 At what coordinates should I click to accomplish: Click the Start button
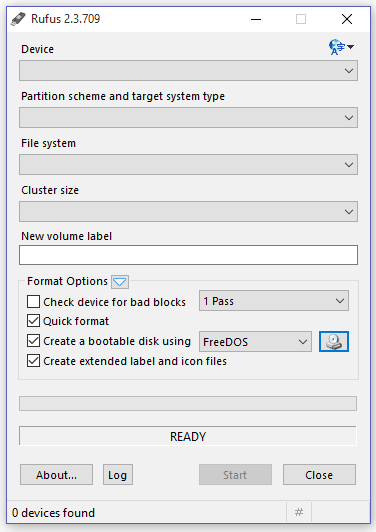[x=235, y=475]
